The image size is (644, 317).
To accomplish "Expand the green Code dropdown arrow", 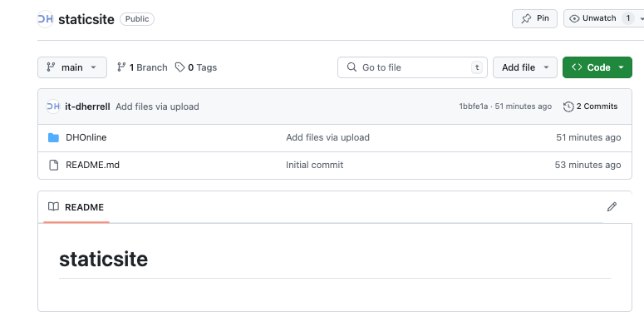I will pos(621,67).
